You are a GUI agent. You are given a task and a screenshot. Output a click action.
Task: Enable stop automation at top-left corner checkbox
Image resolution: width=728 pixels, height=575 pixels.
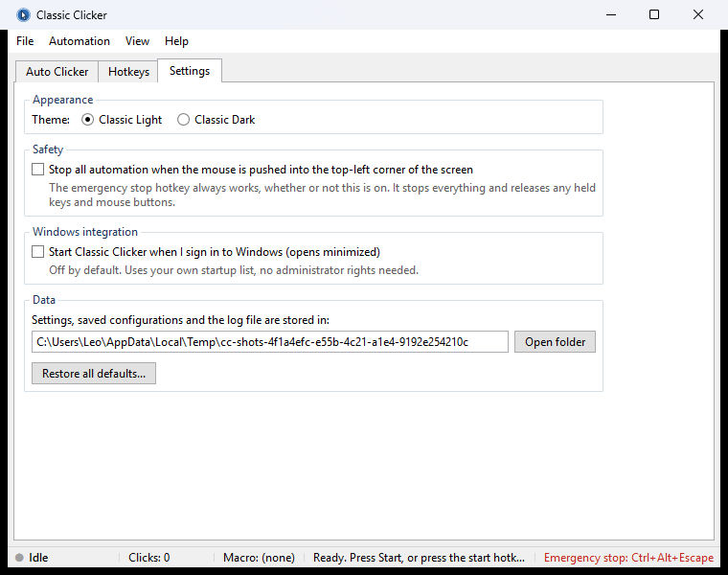tap(37, 169)
